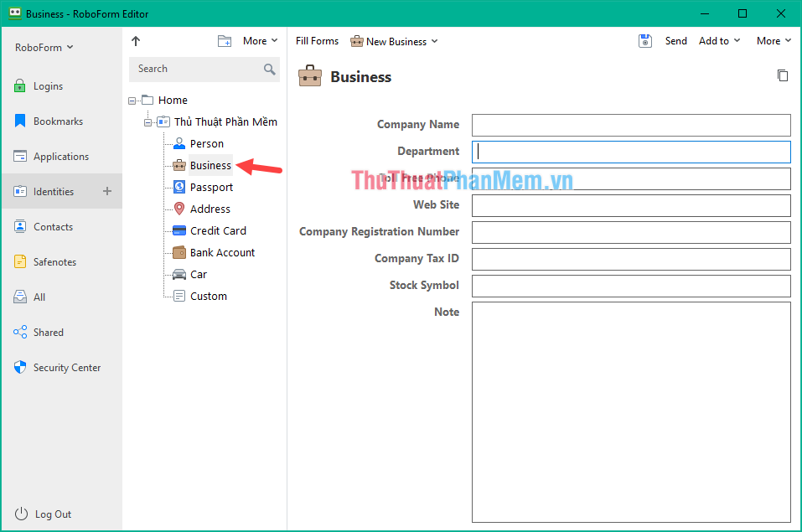Select the Applications sidebar icon
Viewport: 802px width, 532px height.
[18, 156]
